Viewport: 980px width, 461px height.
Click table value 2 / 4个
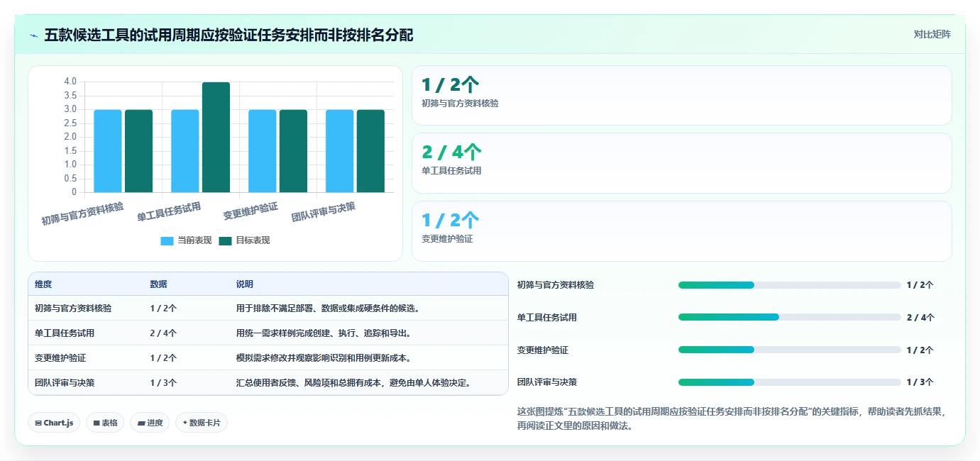(x=163, y=333)
